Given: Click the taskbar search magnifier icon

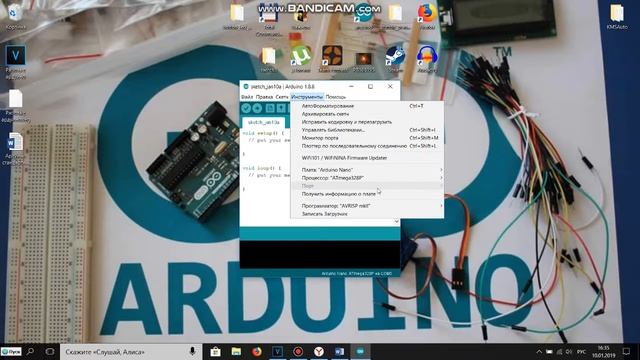Looking at the screenshot, I should (30, 351).
